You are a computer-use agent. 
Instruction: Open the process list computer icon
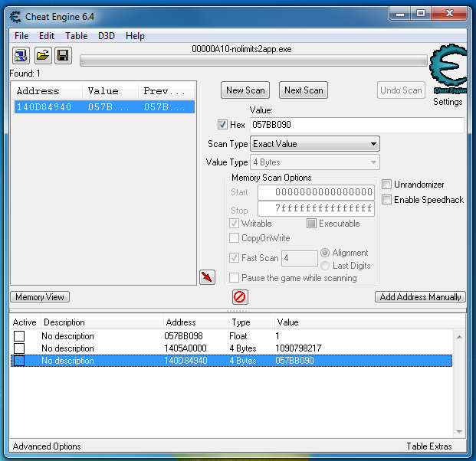click(x=21, y=55)
